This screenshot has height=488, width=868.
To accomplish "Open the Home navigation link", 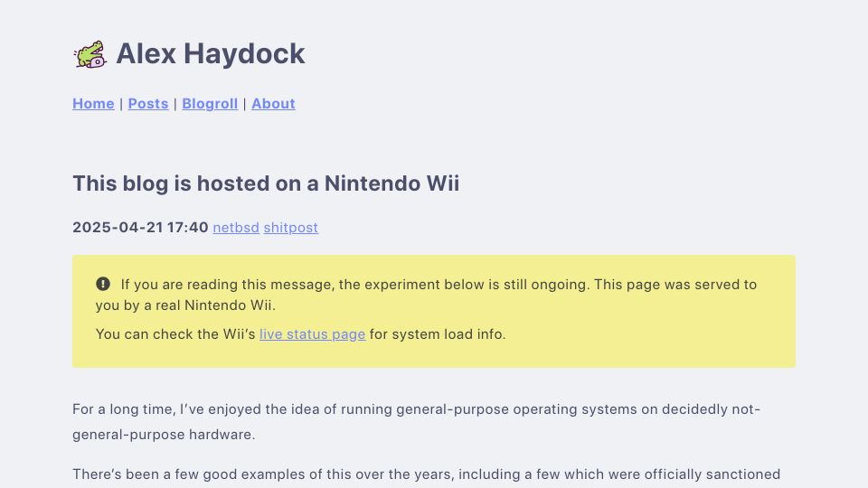I will click(93, 103).
